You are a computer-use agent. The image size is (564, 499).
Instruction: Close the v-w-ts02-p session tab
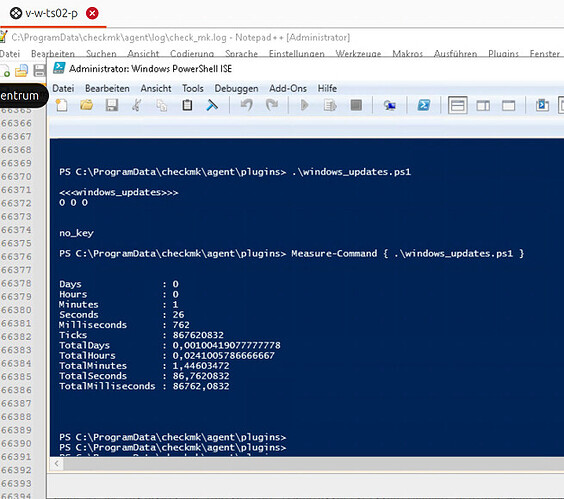point(92,13)
